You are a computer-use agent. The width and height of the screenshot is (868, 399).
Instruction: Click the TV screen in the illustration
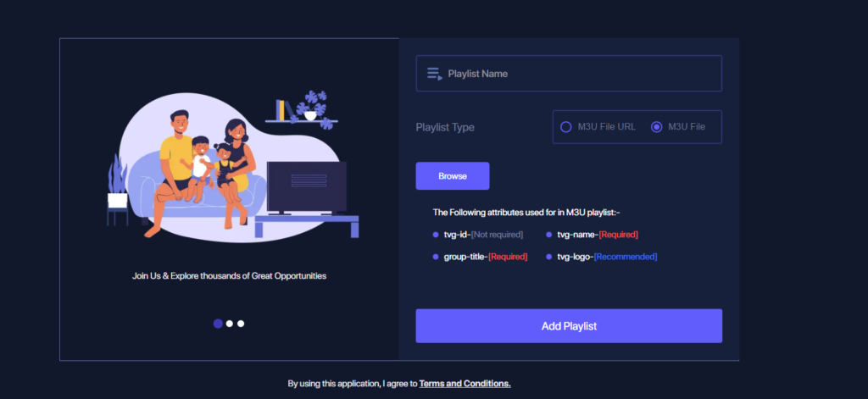(x=307, y=186)
